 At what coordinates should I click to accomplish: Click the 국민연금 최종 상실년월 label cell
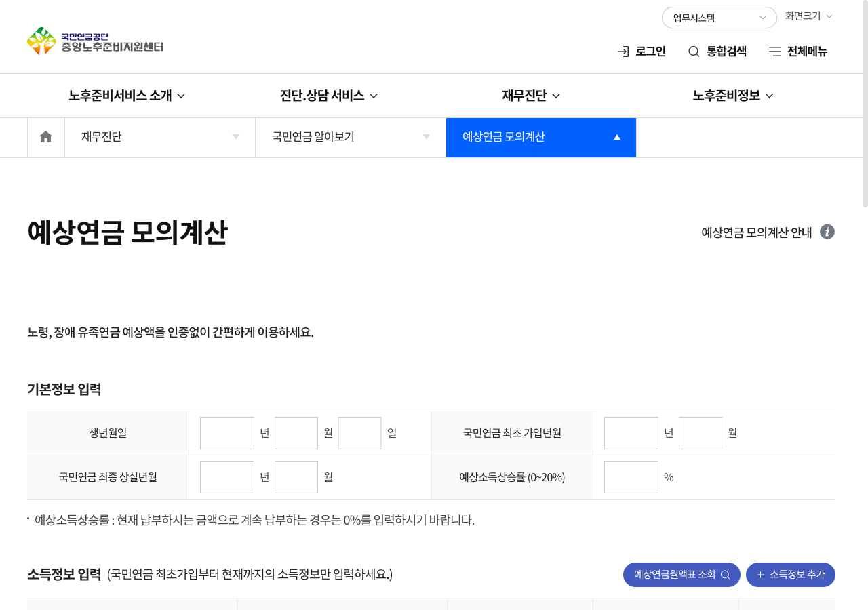108,477
